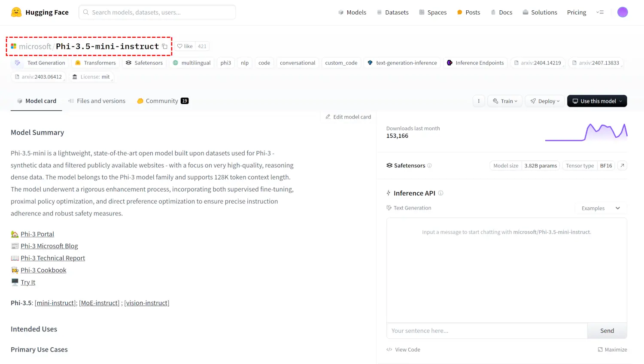Click the downloads last month chart
The image size is (644, 364).
coord(586,132)
